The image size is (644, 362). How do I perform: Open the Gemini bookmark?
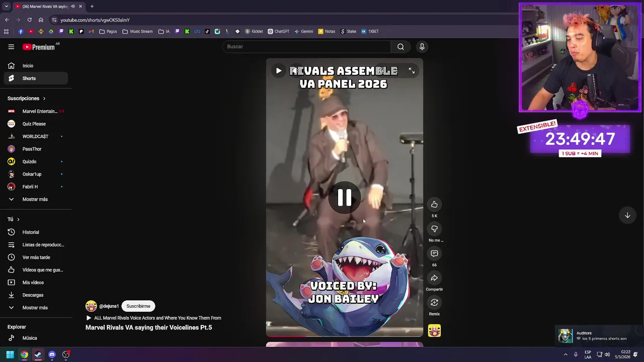(303, 31)
